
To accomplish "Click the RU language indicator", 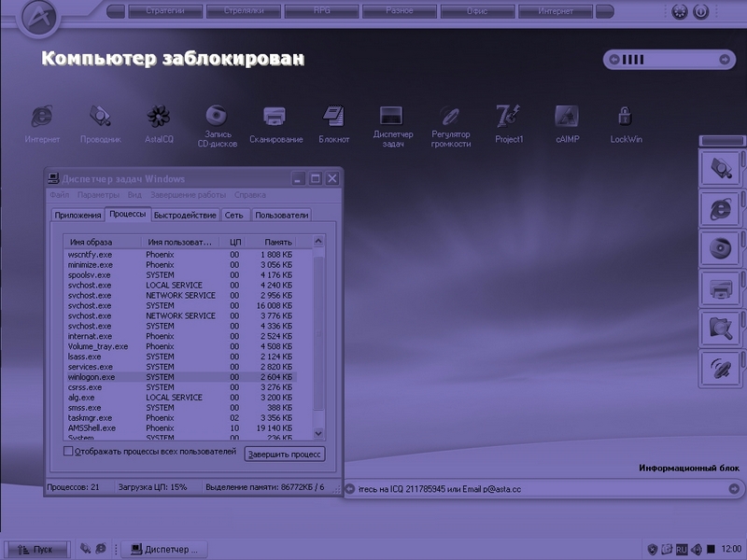I will (682, 550).
